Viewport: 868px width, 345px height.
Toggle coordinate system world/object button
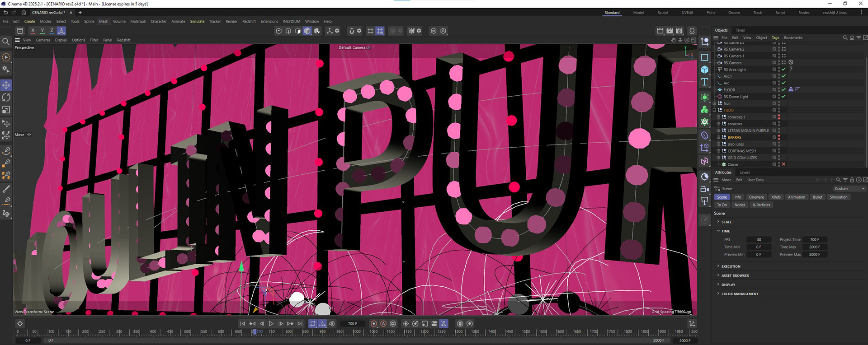[x=61, y=31]
